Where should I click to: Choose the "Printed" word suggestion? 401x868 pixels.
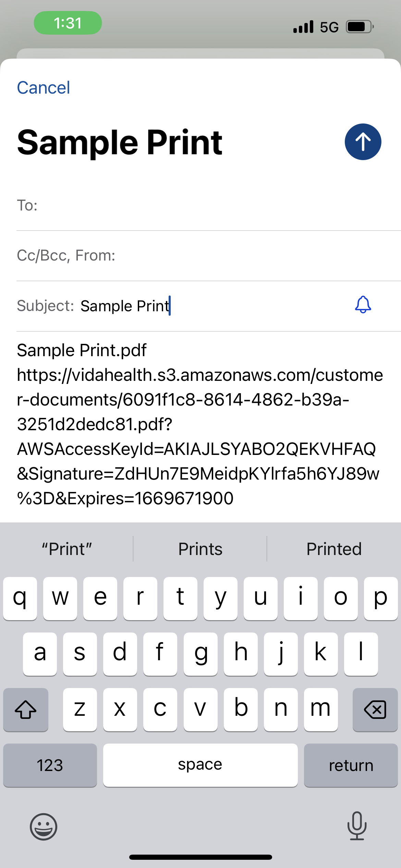point(334,549)
